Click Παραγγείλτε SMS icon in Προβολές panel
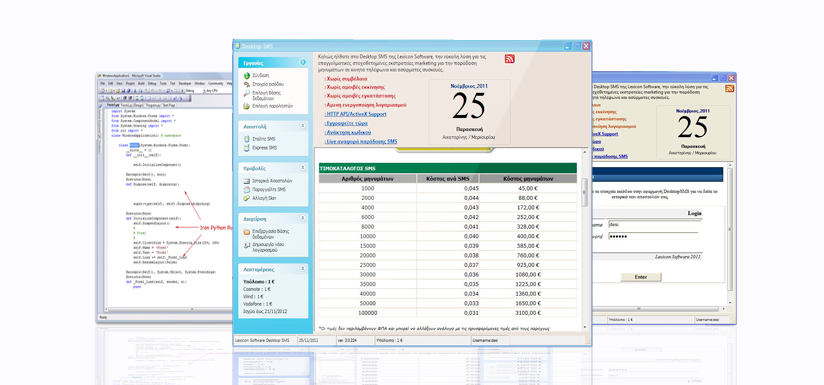This screenshot has height=385, width=824. click(247, 190)
